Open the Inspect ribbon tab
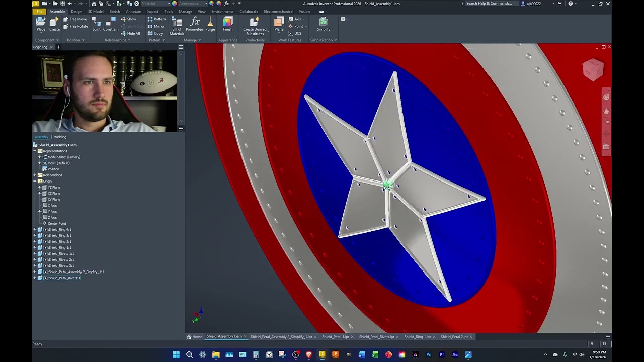Screen dimensions: 644x362 coord(152,11)
